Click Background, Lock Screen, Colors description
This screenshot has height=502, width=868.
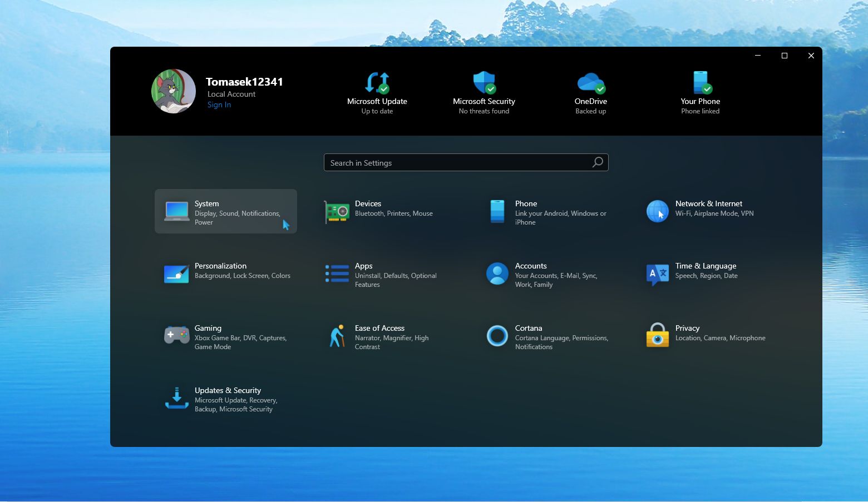pos(243,276)
